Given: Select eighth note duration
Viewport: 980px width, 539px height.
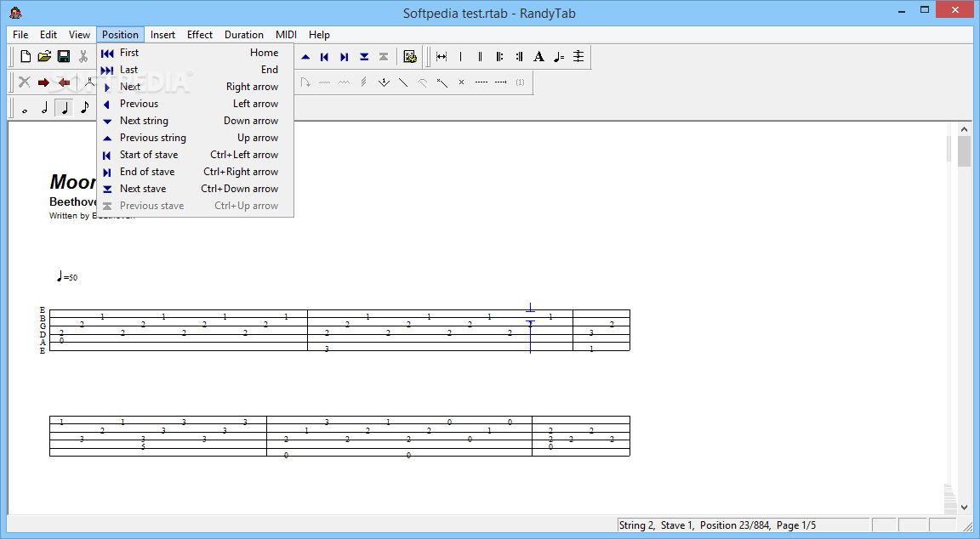Looking at the screenshot, I should point(84,108).
